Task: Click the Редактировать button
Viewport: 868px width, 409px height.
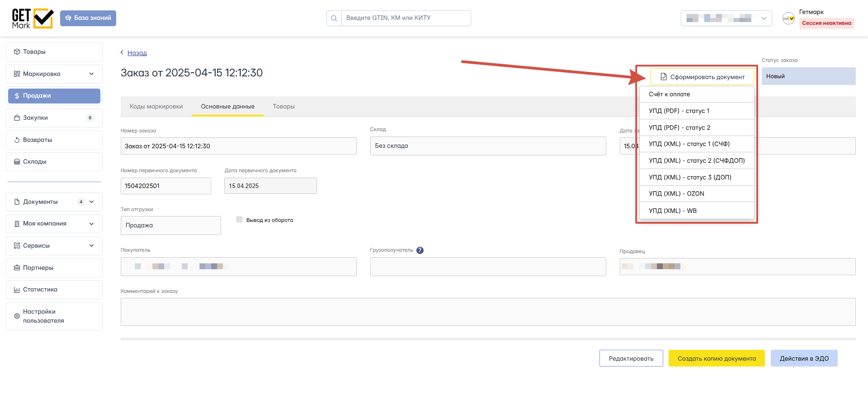Action: (x=631, y=358)
